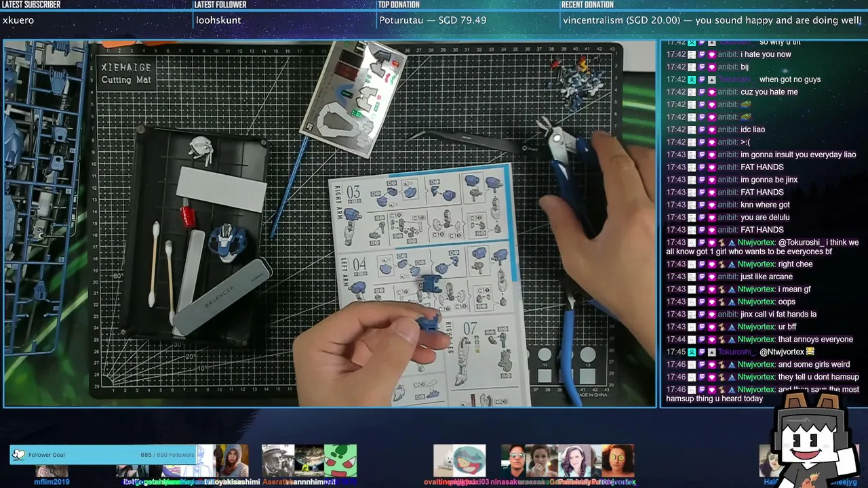Click the black-and-white avatar of a man in a hat

tap(278, 461)
